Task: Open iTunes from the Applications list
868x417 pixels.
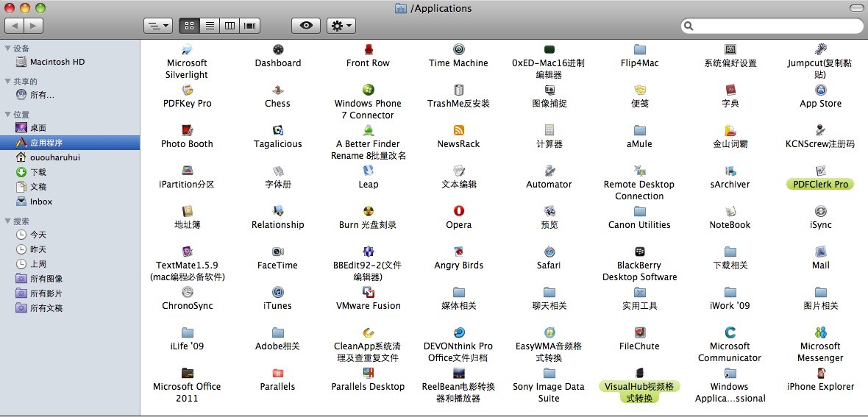Action: tap(277, 293)
